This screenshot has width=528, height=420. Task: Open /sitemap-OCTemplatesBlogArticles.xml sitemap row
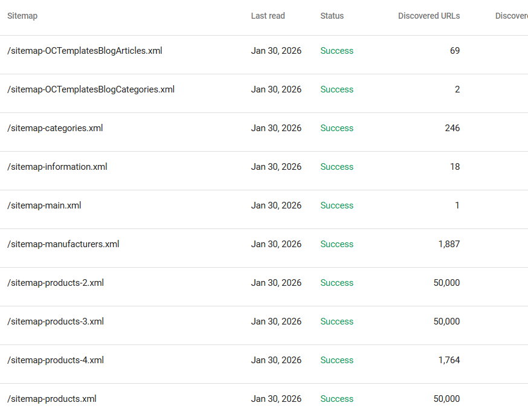(85, 51)
